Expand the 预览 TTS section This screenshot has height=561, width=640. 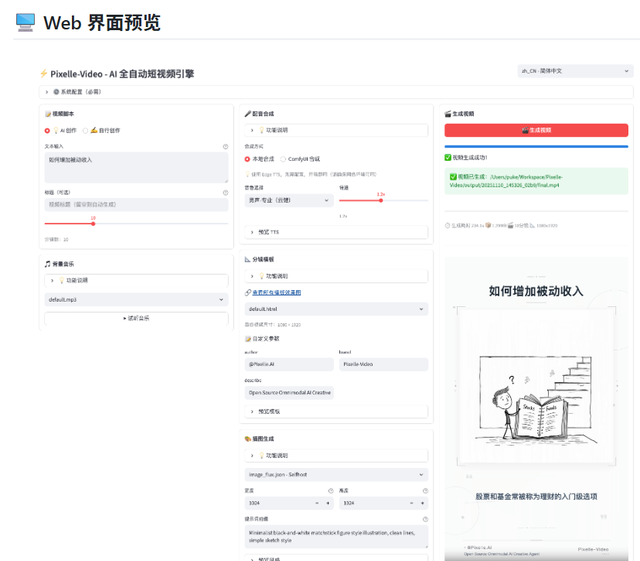336,232
